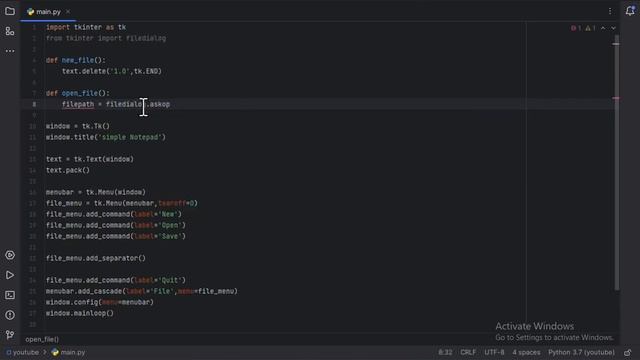Open the Git version control icon
The width and height of the screenshot is (640, 360).
coord(10,335)
